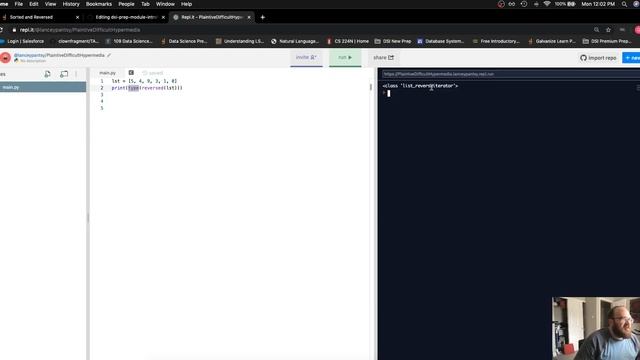Close the Editing dsi-prep-module tab
Viewport: 640px width, 360px height.
pyautogui.click(x=163, y=17)
